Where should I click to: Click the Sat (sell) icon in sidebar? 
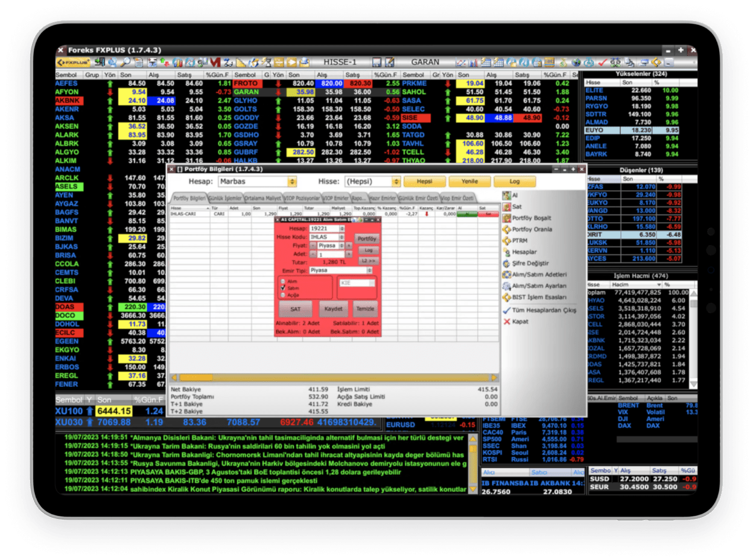(507, 207)
